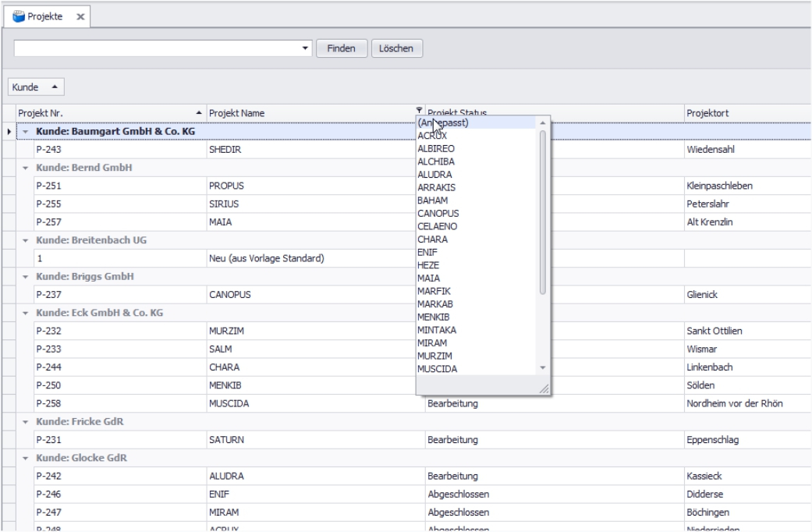This screenshot has height=532, width=812.
Task: Select (Angepasst) in the filter list
Action: [x=452, y=122]
